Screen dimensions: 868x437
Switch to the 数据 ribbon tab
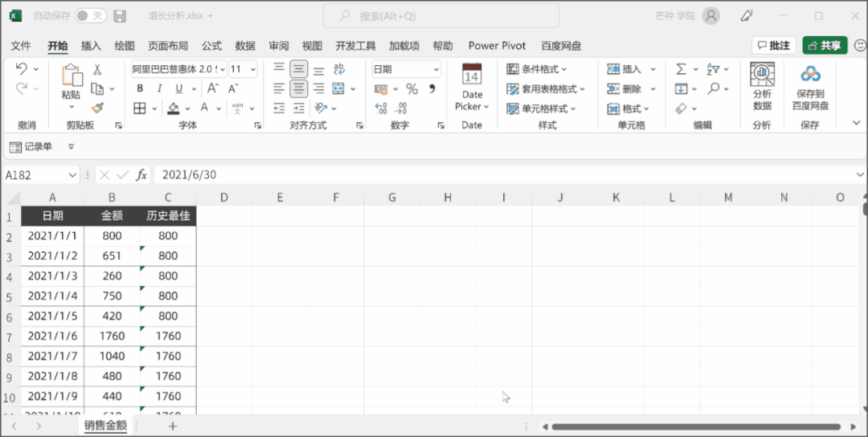click(245, 46)
